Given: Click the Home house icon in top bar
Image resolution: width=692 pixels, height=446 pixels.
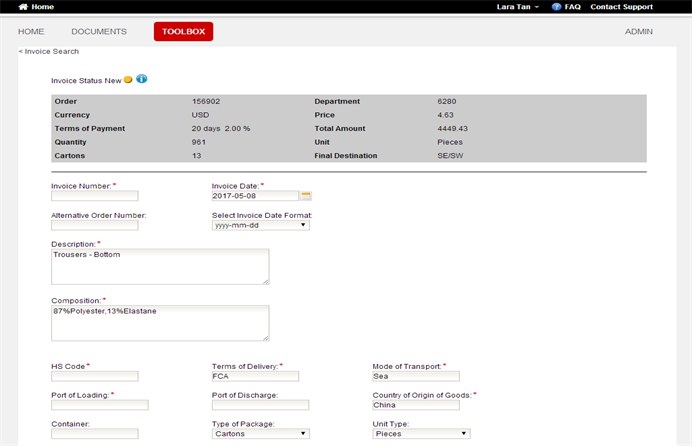Looking at the screenshot, I should pos(23,7).
